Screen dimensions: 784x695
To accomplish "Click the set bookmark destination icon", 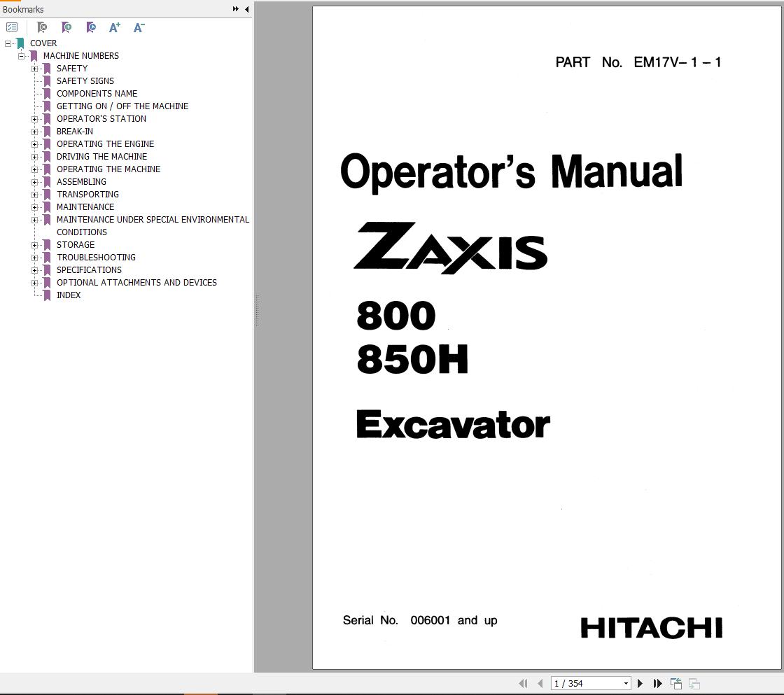I will (x=90, y=27).
